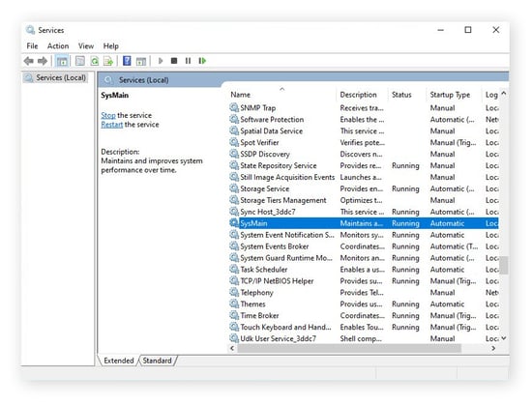Click gear icon beside Themes
This screenshot has width=532, height=405.
234,304
